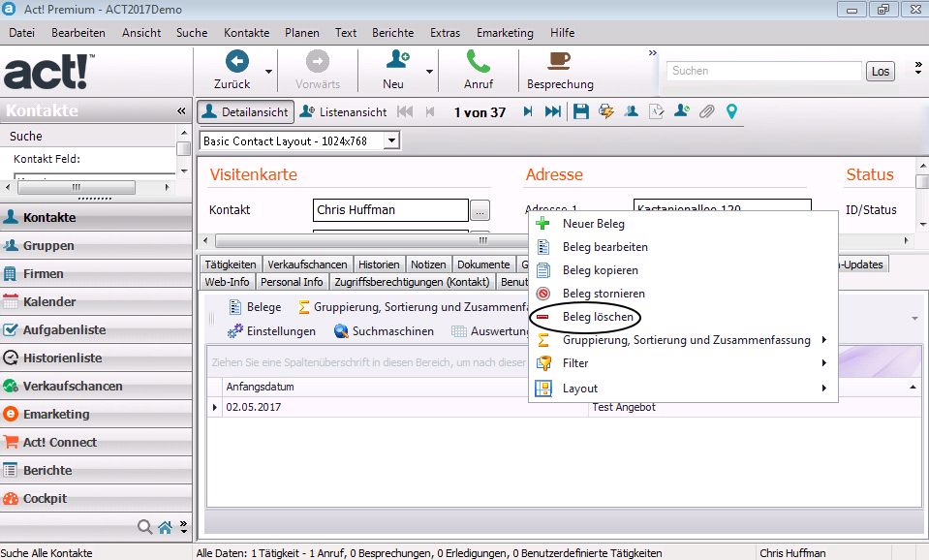Click the Vorwärts forward arrow icon

318,61
